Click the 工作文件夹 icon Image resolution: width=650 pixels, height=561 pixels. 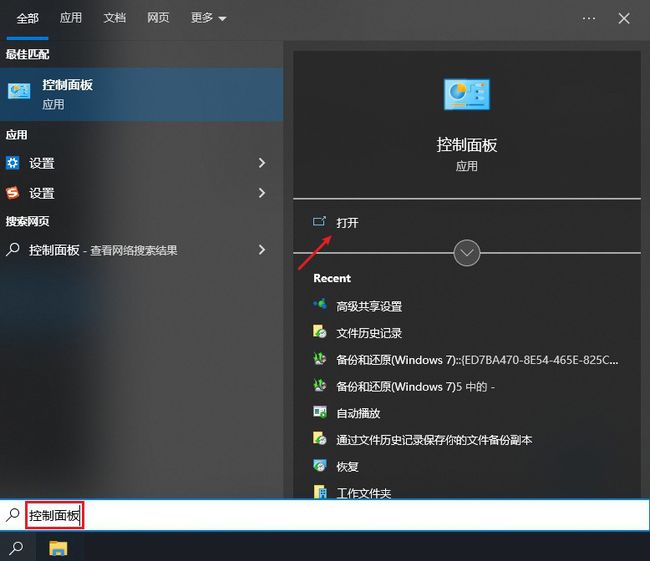click(320, 491)
